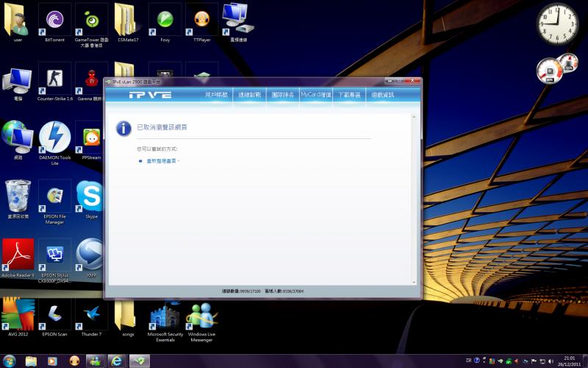Select the Foxy desktop shortcut
The height and width of the screenshot is (368, 588).
[x=165, y=23]
